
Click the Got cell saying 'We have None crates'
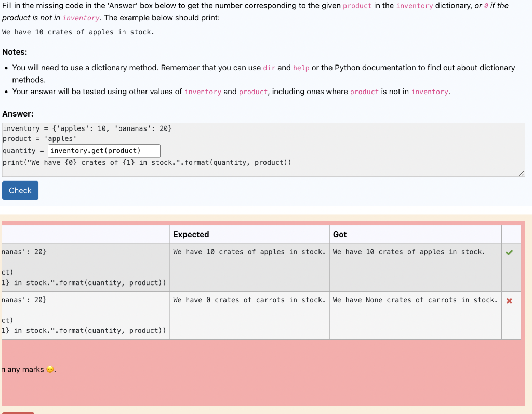(414, 300)
